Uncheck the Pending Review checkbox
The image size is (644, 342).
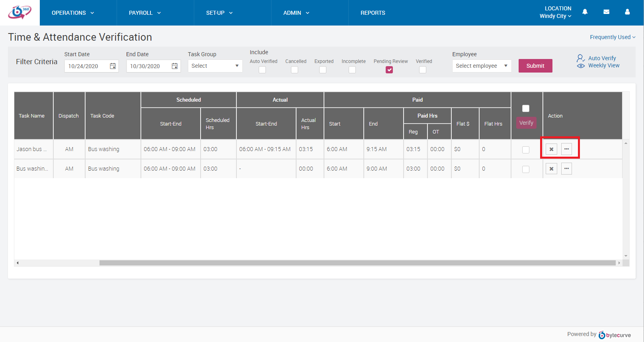tap(389, 70)
